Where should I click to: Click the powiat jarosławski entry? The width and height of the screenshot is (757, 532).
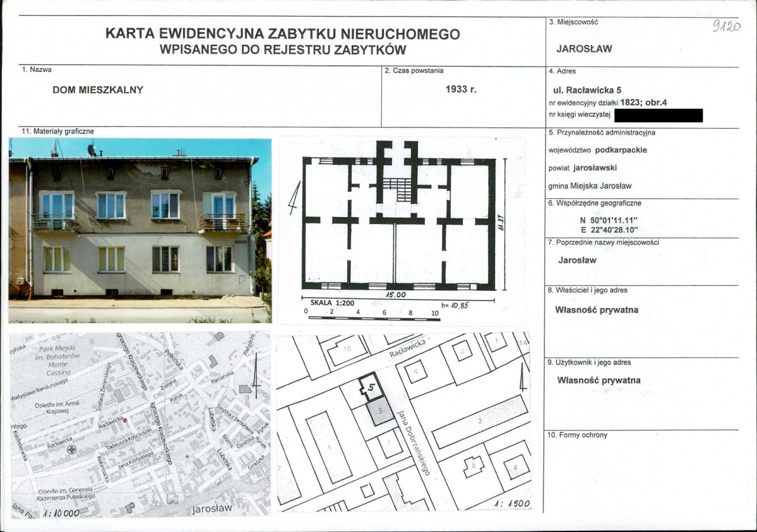(x=584, y=168)
